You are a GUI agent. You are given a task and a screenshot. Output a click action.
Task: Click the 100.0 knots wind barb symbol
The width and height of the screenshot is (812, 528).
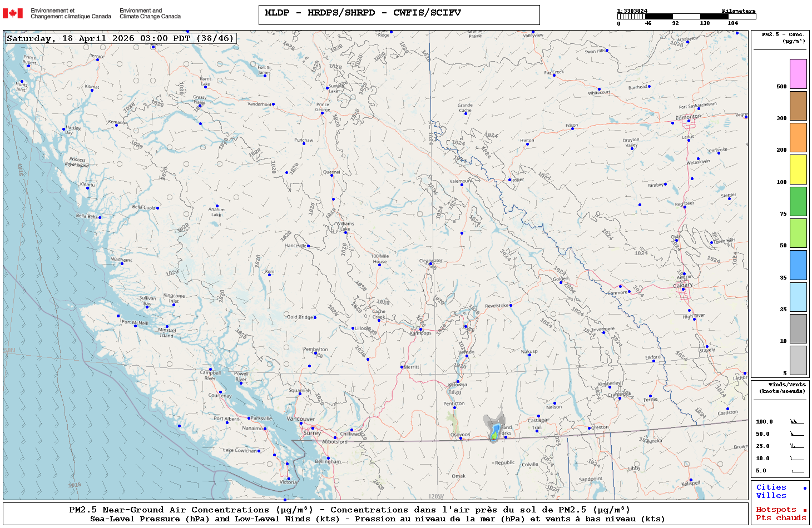tap(797, 422)
